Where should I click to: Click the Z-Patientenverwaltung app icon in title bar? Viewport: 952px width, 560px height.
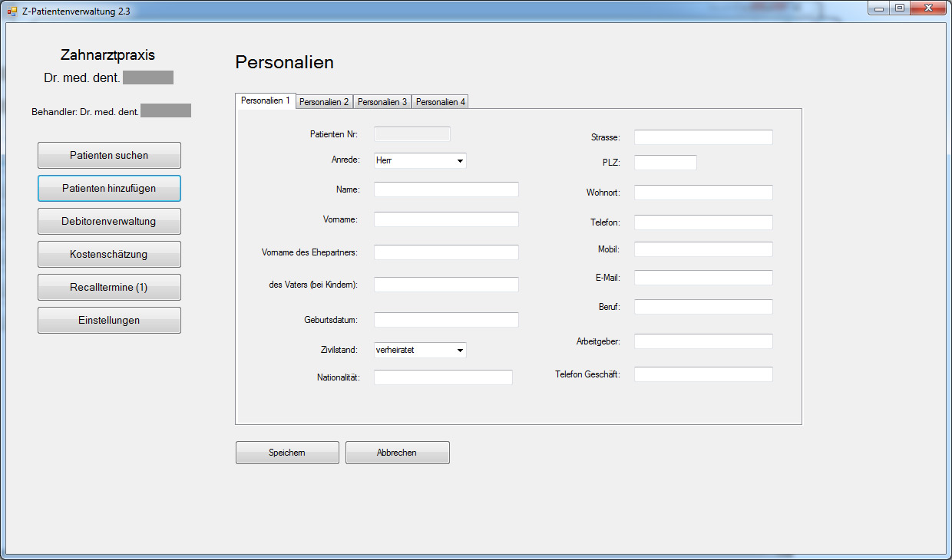(x=12, y=11)
